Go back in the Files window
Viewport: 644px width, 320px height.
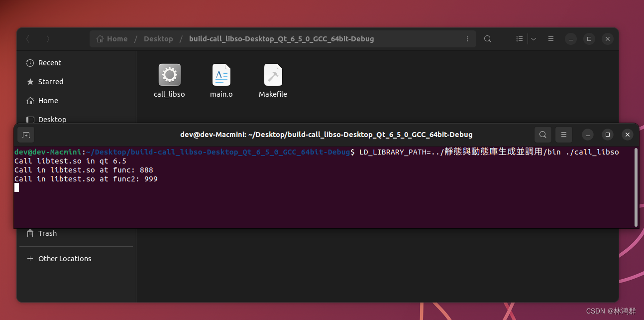pyautogui.click(x=28, y=39)
